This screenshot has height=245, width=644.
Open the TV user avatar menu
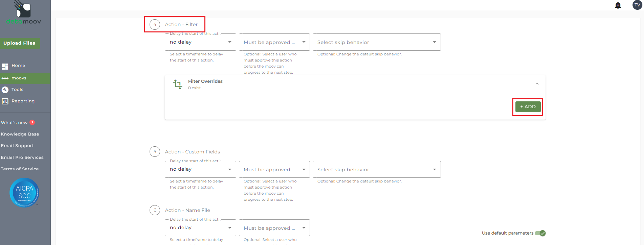pos(637,5)
